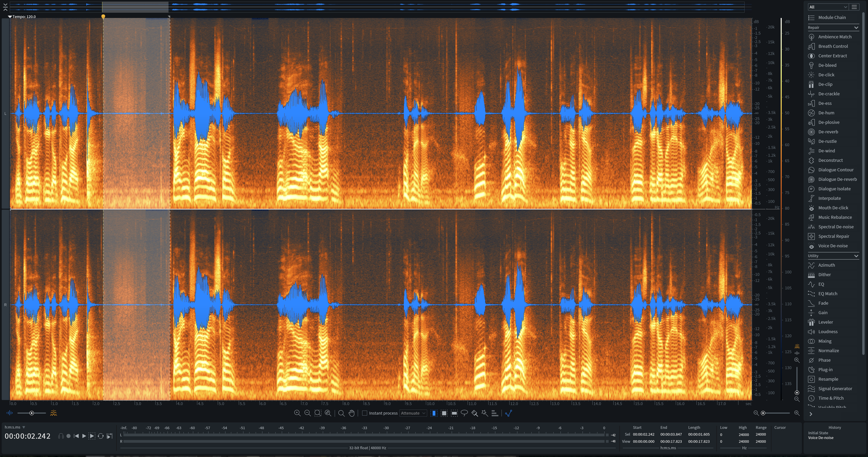Image resolution: width=868 pixels, height=457 pixels.
Task: Select the Harmonics selection tool
Action: coord(495,413)
